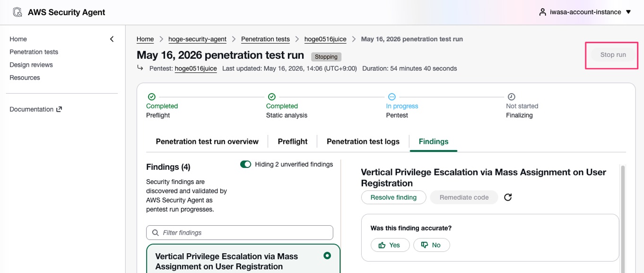This screenshot has height=273, width=644.
Task: Click the No thumbs-down feedback button
Action: pyautogui.click(x=431, y=245)
